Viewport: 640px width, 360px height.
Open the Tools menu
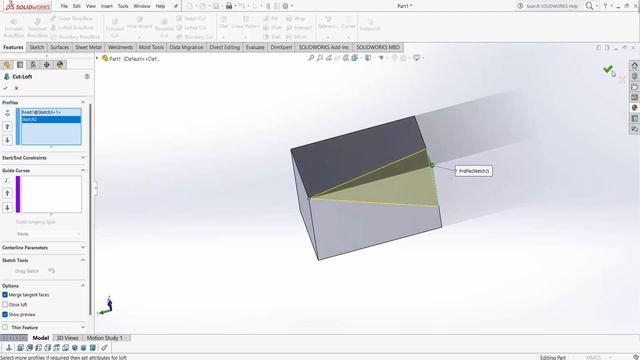point(123,6)
